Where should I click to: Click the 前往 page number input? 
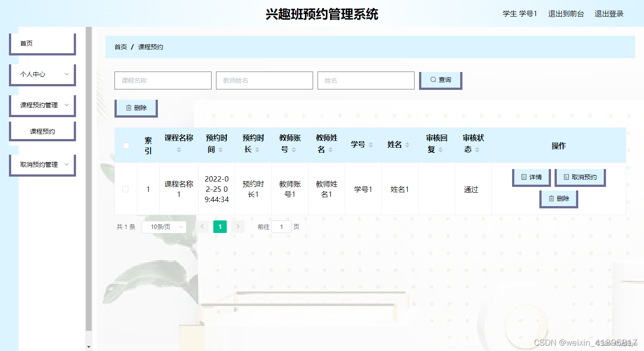point(281,227)
